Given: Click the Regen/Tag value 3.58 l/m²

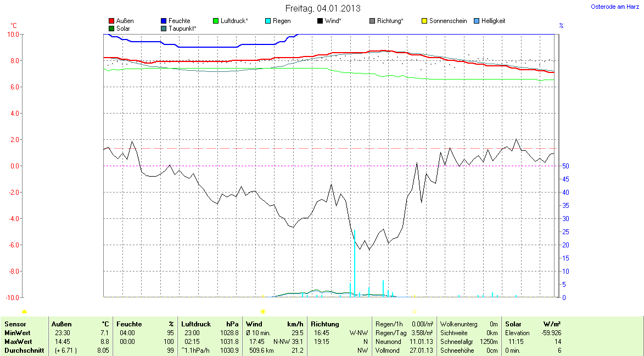Looking at the screenshot, I should pos(422,333).
